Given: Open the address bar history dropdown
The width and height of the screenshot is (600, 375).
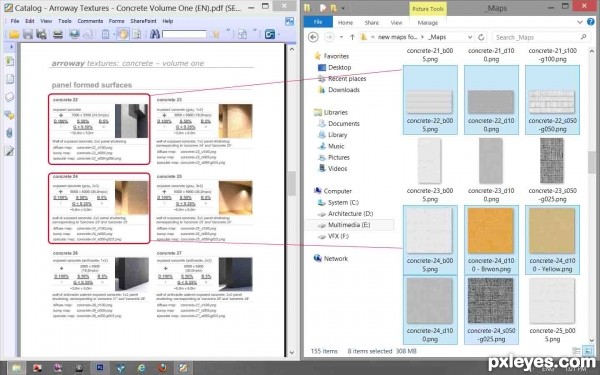Looking at the screenshot, I should click(470, 37).
